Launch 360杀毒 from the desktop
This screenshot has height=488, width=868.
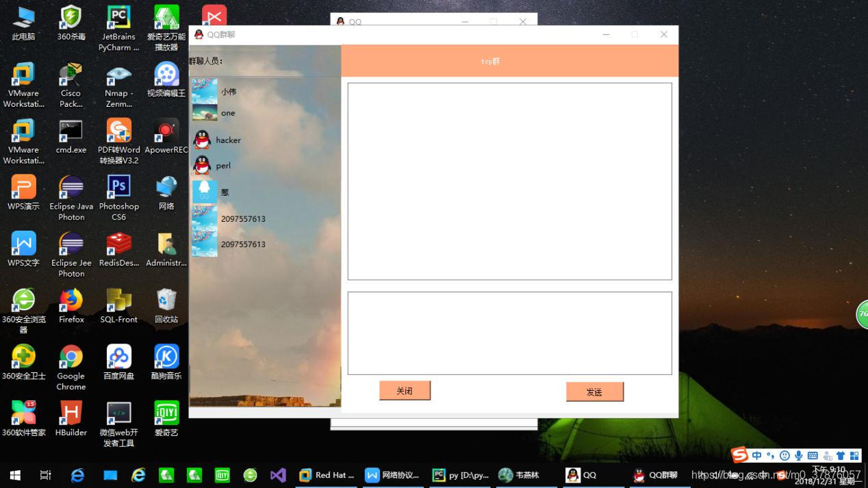click(71, 23)
